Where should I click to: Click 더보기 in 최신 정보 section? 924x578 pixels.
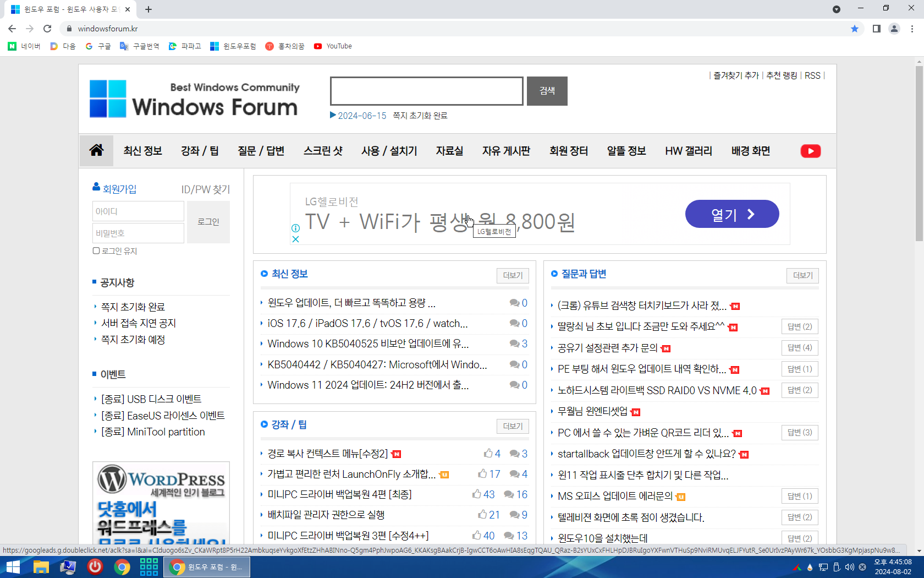(513, 275)
